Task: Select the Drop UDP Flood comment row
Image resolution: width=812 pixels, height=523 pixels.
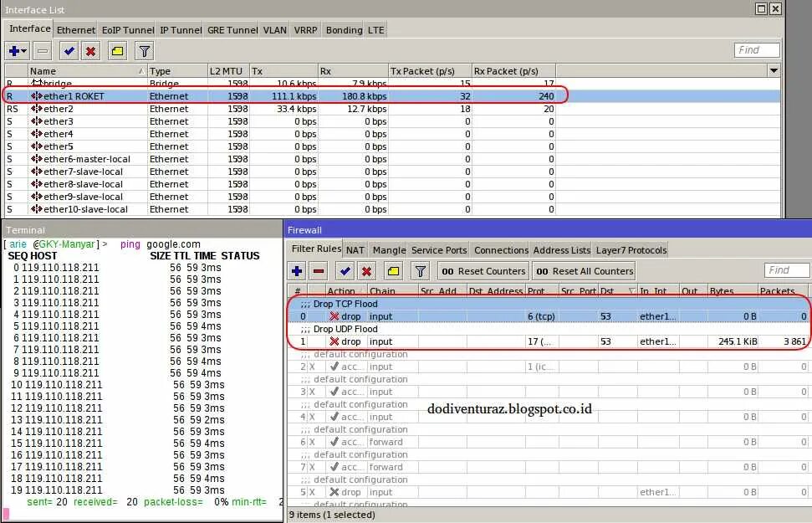Action: pyautogui.click(x=548, y=329)
